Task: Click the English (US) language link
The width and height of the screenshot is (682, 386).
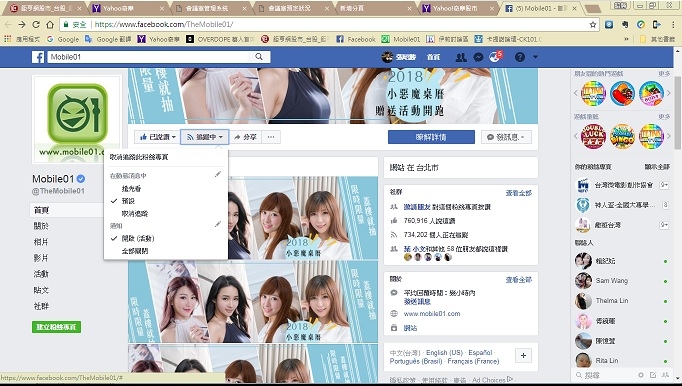Action: [444, 352]
